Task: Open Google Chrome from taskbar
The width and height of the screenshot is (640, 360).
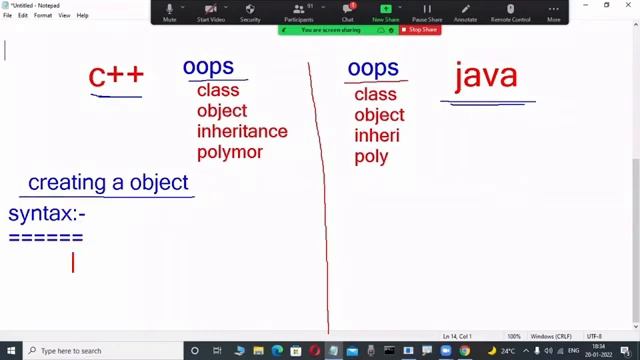Action: [464, 351]
